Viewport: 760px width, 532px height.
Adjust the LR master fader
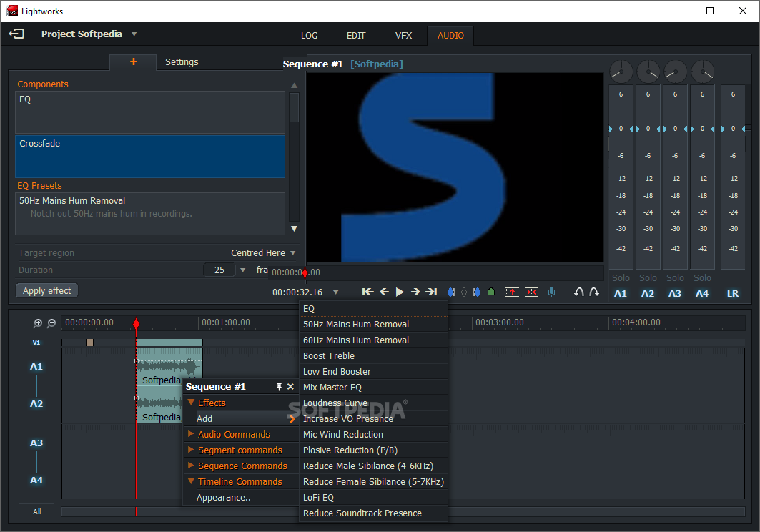click(x=734, y=129)
